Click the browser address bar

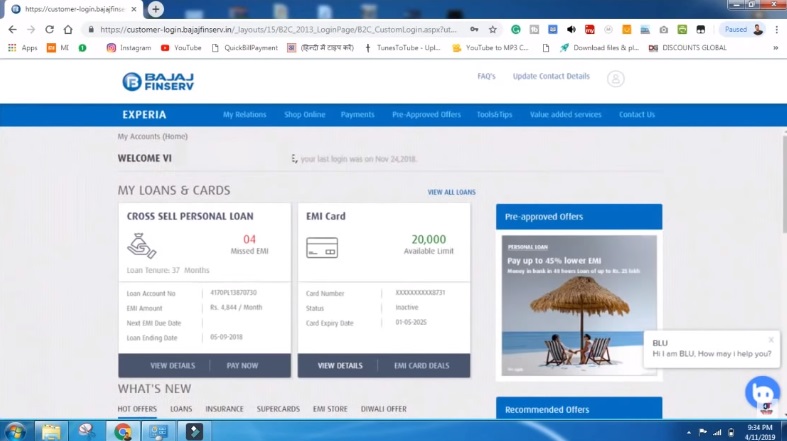279,30
